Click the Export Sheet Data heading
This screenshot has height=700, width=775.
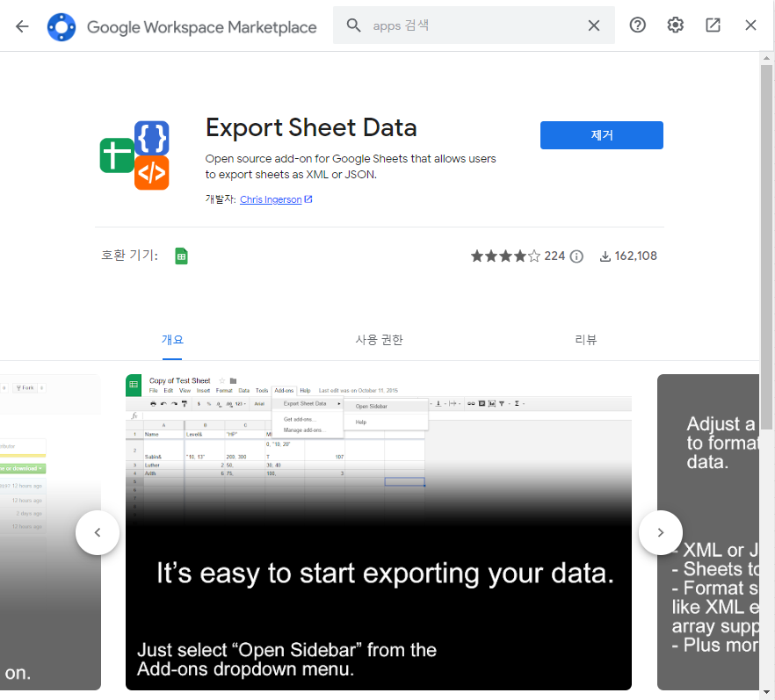click(311, 128)
